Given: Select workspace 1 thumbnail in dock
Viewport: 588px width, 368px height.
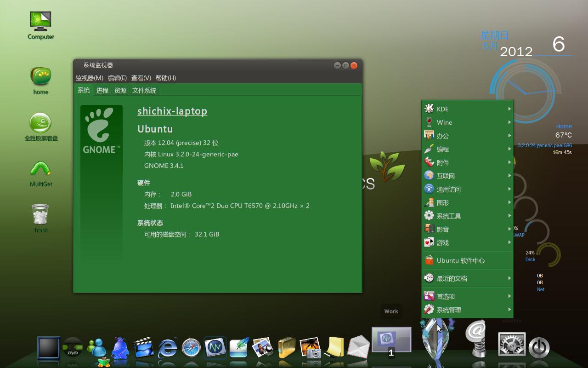Looking at the screenshot, I should click(391, 339).
